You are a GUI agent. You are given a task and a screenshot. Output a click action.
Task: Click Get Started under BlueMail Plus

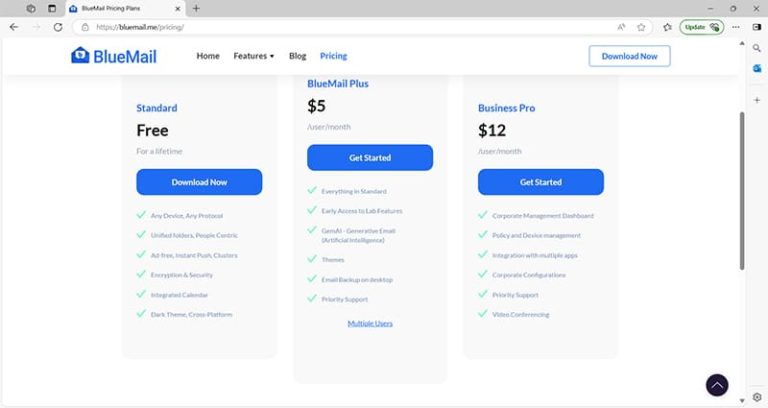(370, 158)
